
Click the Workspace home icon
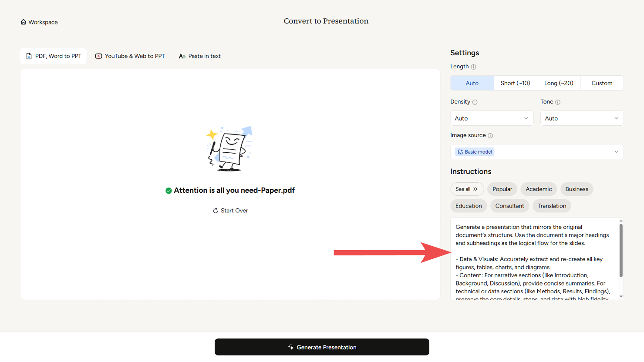pos(24,22)
